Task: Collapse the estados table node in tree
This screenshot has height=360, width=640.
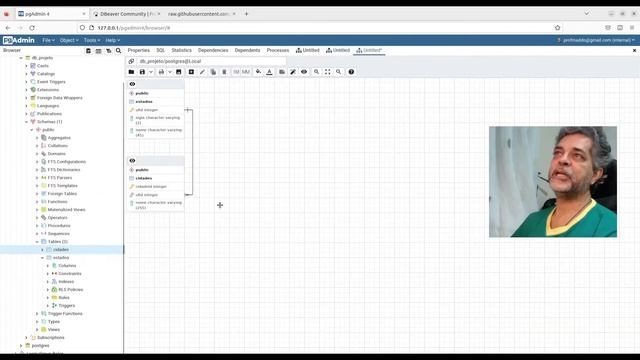Action: pyautogui.click(x=42, y=258)
